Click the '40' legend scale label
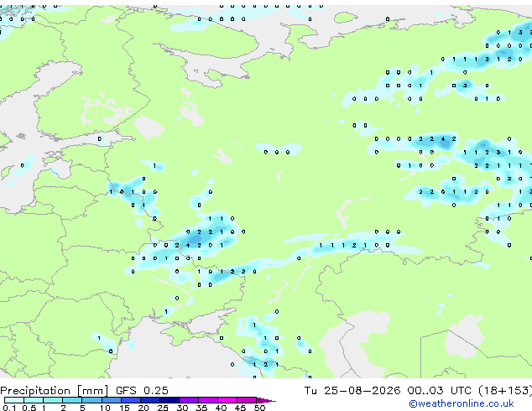 point(221,408)
